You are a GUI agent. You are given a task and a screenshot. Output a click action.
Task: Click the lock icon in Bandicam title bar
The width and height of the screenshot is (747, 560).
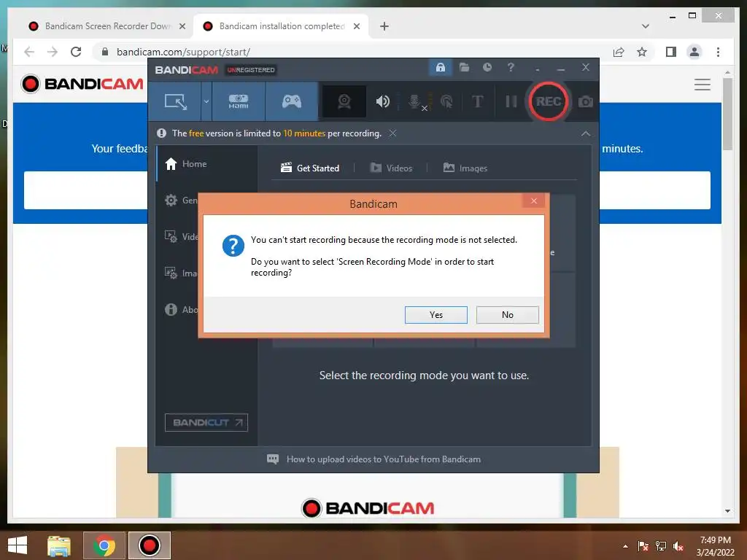[440, 68]
